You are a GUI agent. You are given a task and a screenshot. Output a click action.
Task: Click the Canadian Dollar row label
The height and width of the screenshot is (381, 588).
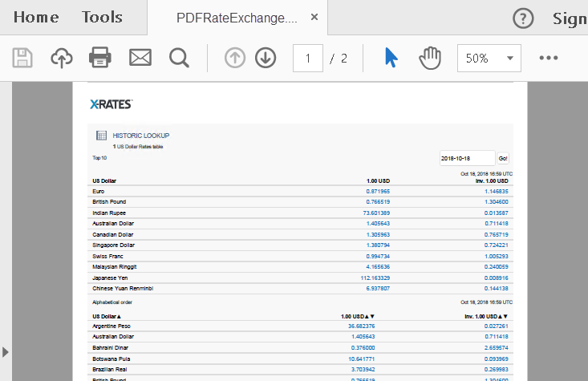point(113,235)
